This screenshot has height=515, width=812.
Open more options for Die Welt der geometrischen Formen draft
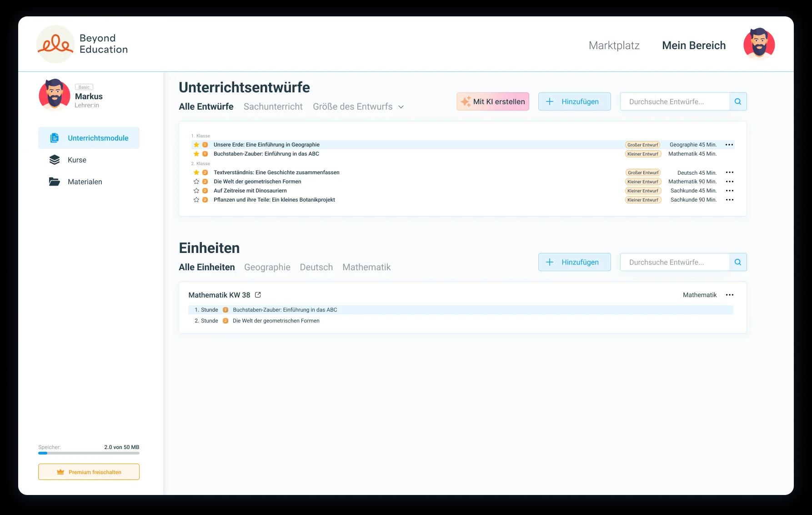pyautogui.click(x=729, y=182)
